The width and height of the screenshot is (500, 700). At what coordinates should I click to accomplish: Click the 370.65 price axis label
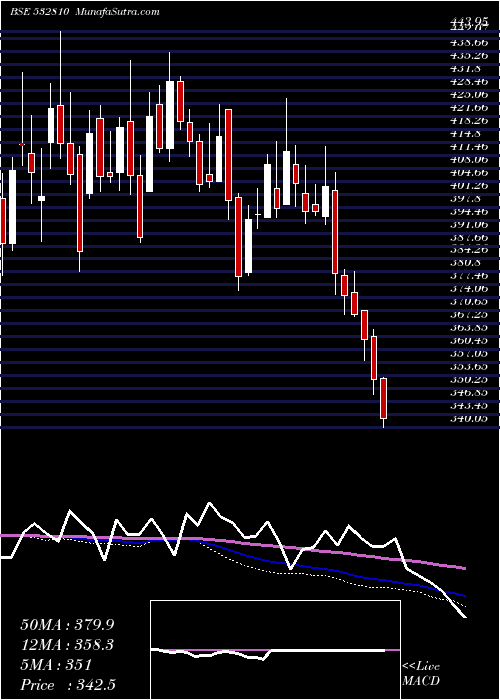click(467, 302)
